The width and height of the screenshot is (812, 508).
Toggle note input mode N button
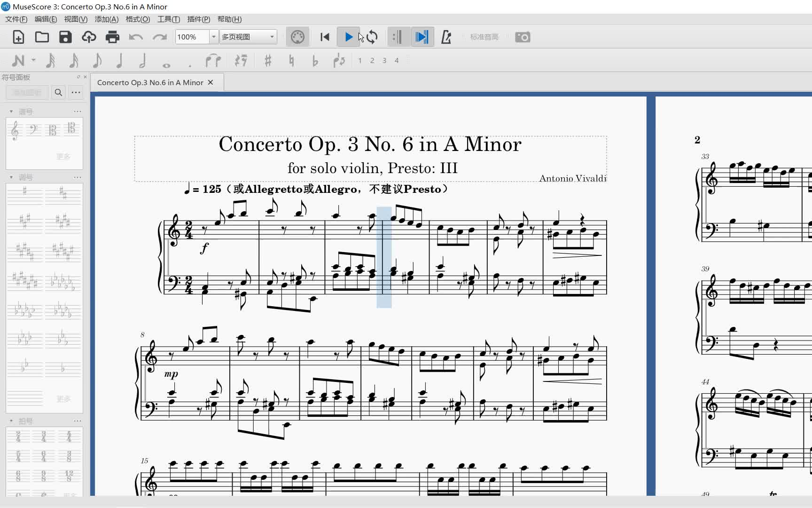[18, 60]
